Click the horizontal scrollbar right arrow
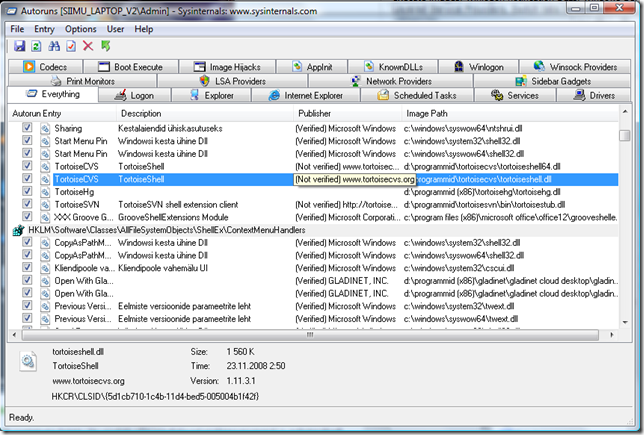The image size is (644, 435). (612, 335)
